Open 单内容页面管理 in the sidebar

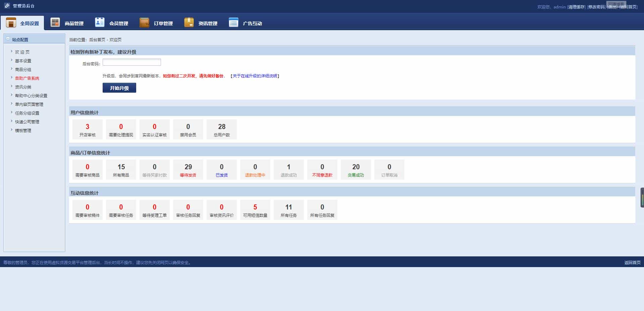(x=29, y=104)
